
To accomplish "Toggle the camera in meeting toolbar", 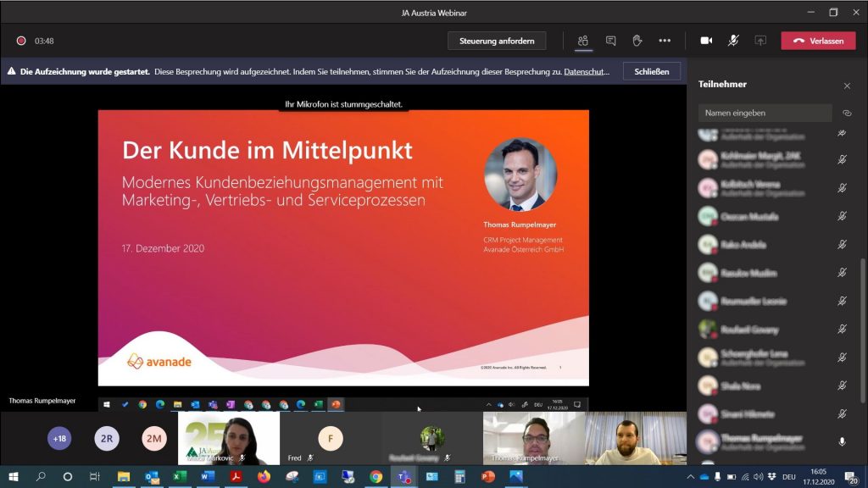I will (706, 41).
